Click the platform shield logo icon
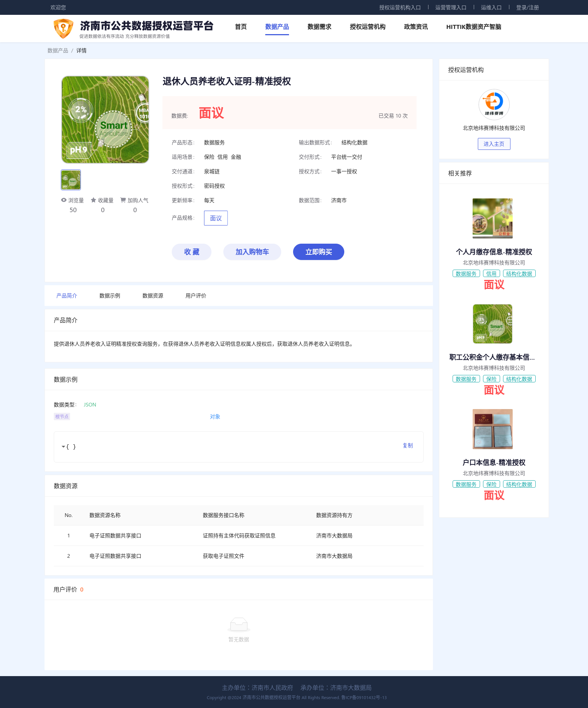588x708 pixels. (63, 29)
